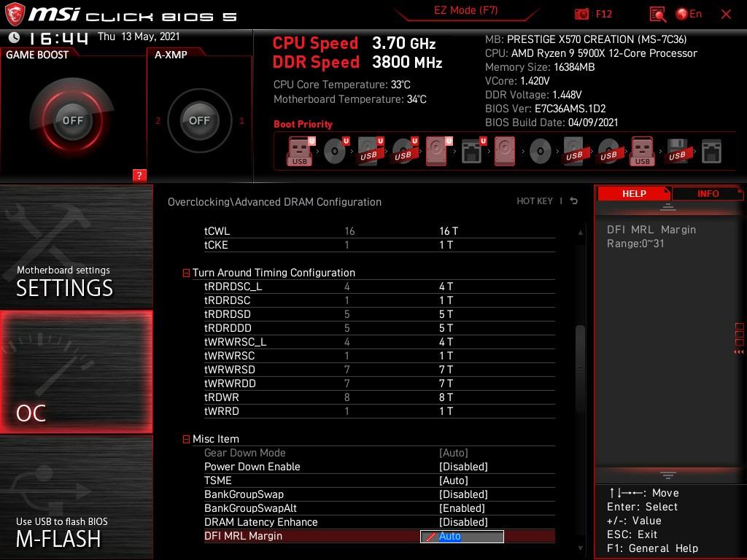Viewport: 747px width, 560px height.
Task: Select the UEFI USB key boot device icon
Action: pyautogui.click(x=301, y=152)
